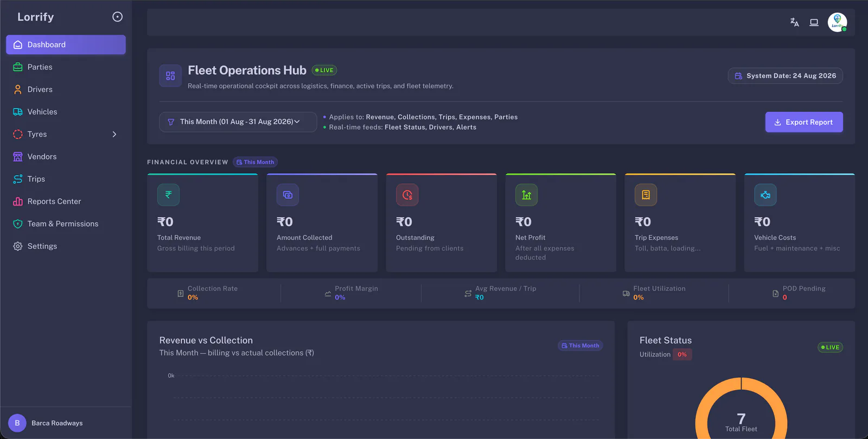Click the Fleet Utilization 0% stat

click(654, 293)
